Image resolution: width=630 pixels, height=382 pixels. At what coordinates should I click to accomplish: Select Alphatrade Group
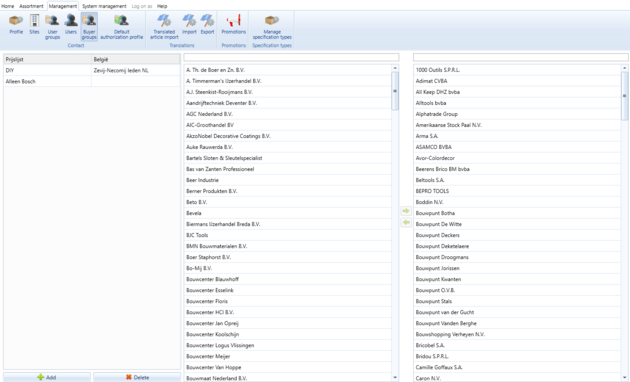pyautogui.click(x=517, y=114)
